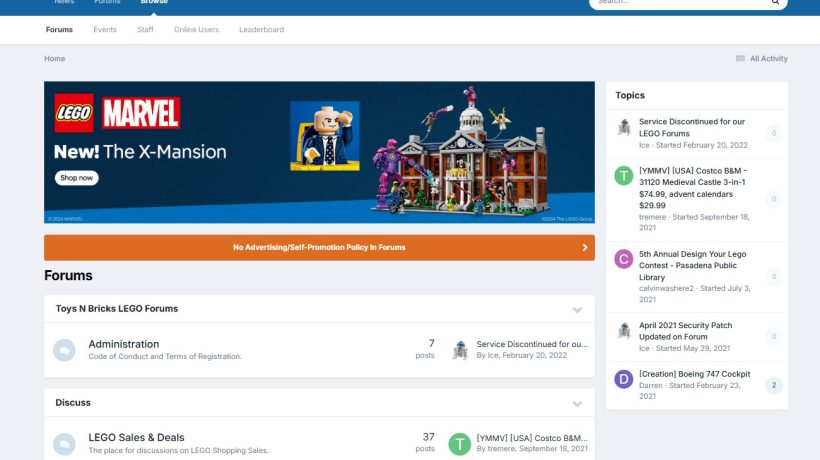Viewport: 820px width, 460px height.
Task: Select the Events tab
Action: (105, 30)
